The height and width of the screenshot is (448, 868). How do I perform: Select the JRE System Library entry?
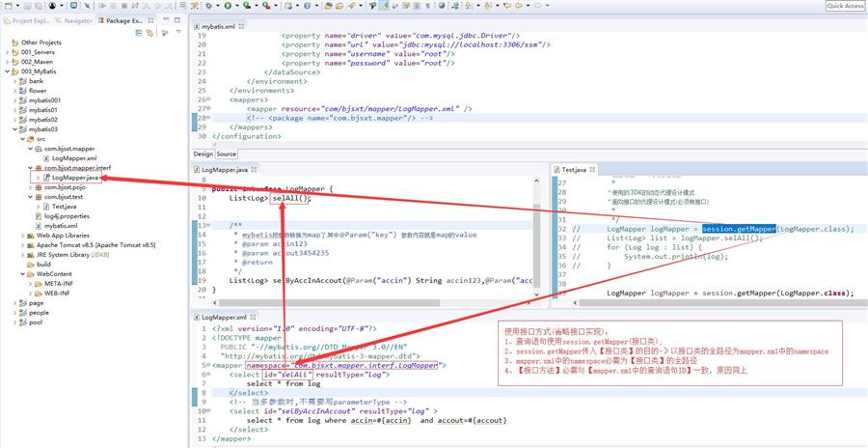click(68, 255)
